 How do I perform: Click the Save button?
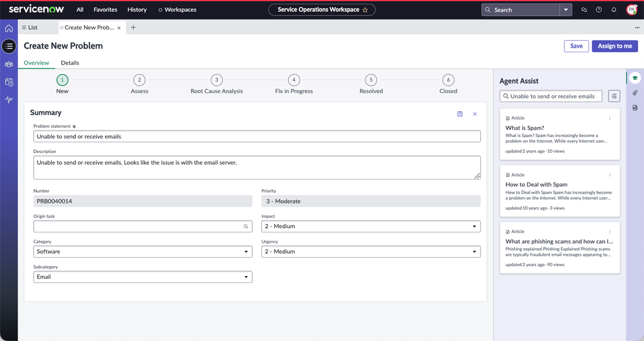576,46
